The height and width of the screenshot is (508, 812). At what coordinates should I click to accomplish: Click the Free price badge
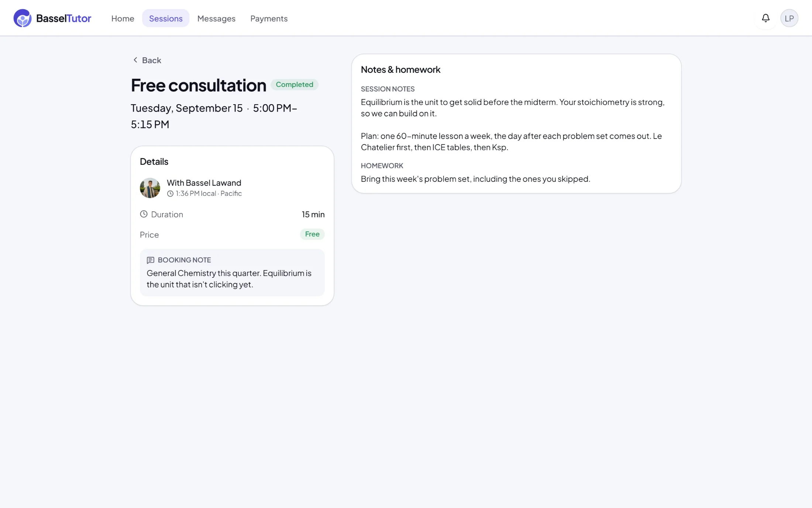tap(312, 234)
